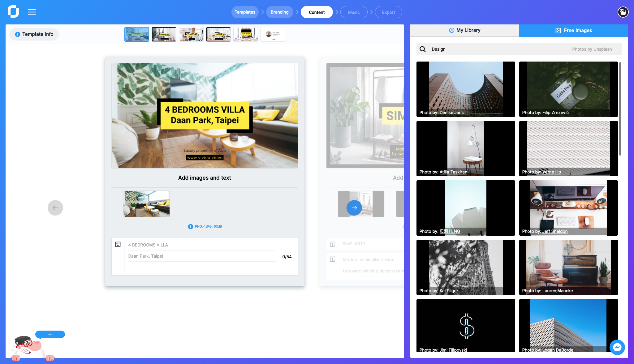This screenshot has width=634, height=364.
Task: Switch to the Free Images tab
Action: pos(573,31)
